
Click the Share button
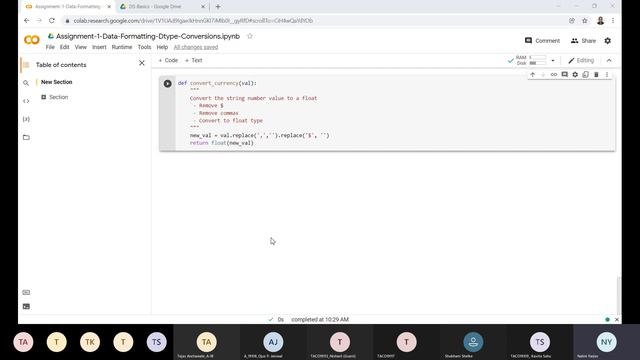[x=583, y=41]
